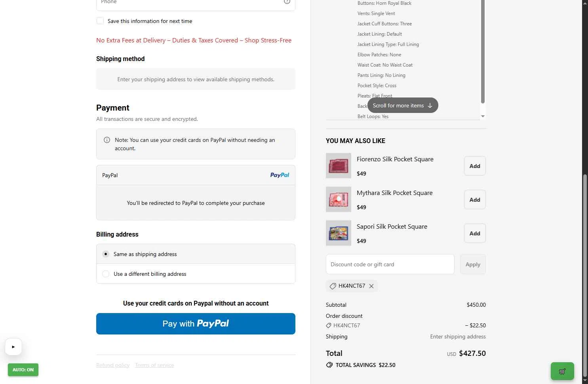588x384 pixels.
Task: Click the order item list scrollbar thumb
Action: coord(483,52)
